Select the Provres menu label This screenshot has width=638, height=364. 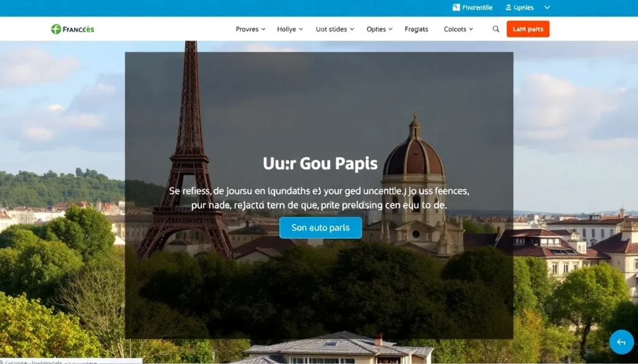pyautogui.click(x=247, y=29)
